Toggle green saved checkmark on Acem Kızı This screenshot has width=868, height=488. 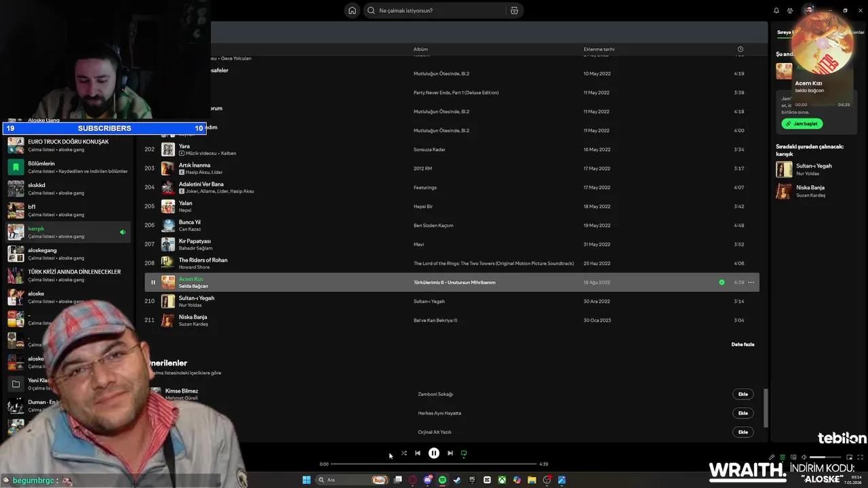point(722,282)
